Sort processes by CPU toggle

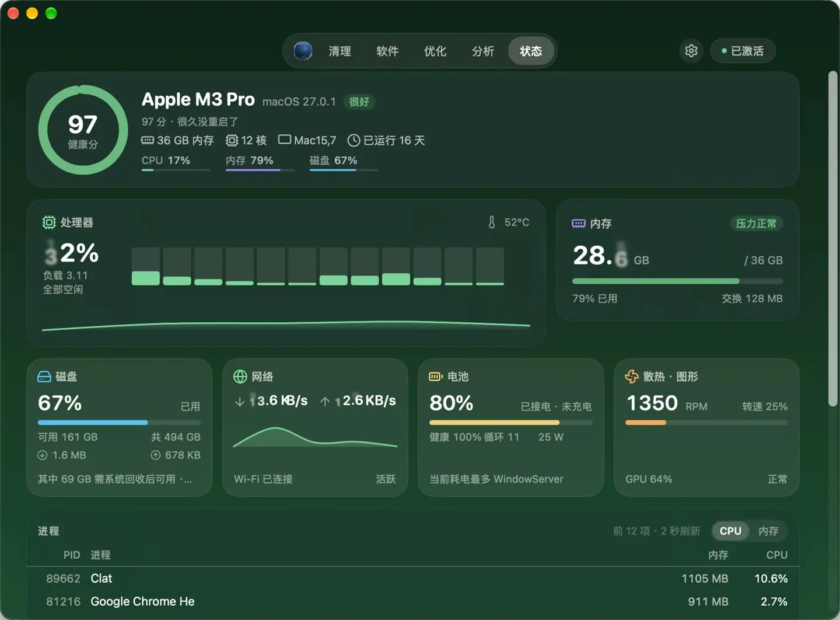pyautogui.click(x=730, y=531)
